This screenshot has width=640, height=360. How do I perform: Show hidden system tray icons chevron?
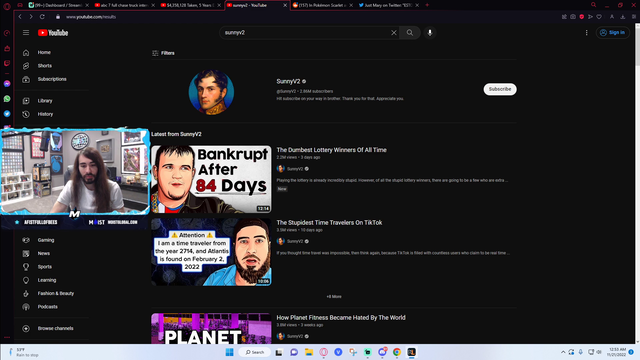pyautogui.click(x=563, y=352)
